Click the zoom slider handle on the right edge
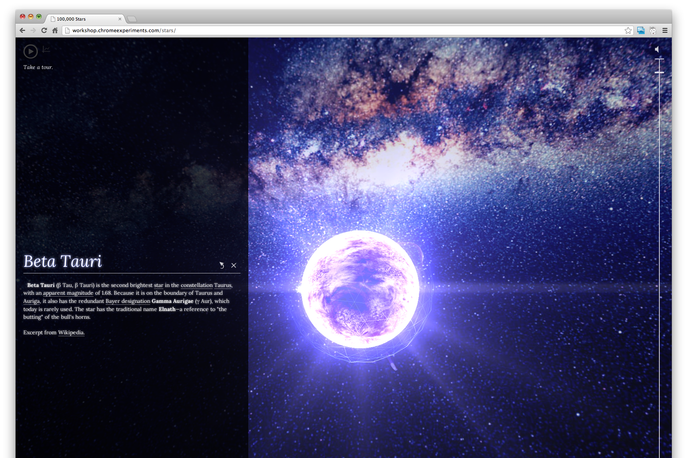 point(659,73)
